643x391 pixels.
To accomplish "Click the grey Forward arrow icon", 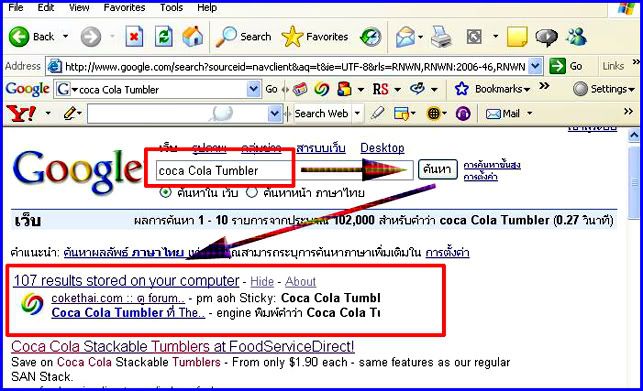I will (91, 37).
